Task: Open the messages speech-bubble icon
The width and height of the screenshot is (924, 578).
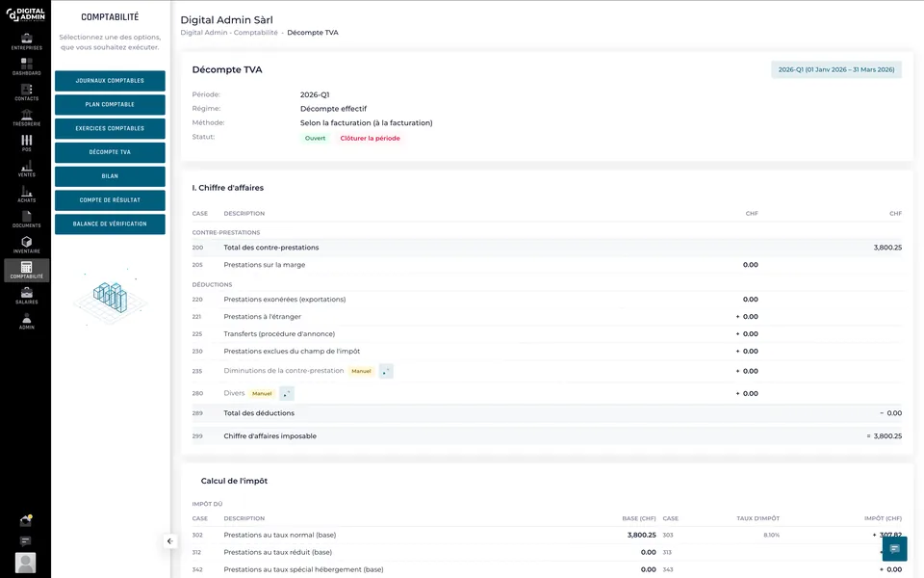Action: coord(25,540)
